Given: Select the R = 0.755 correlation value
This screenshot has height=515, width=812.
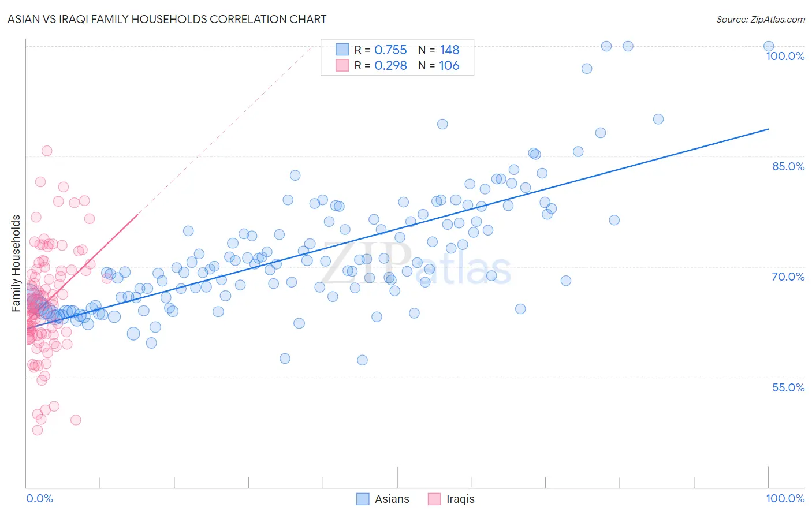Looking at the screenshot, I should (381, 50).
